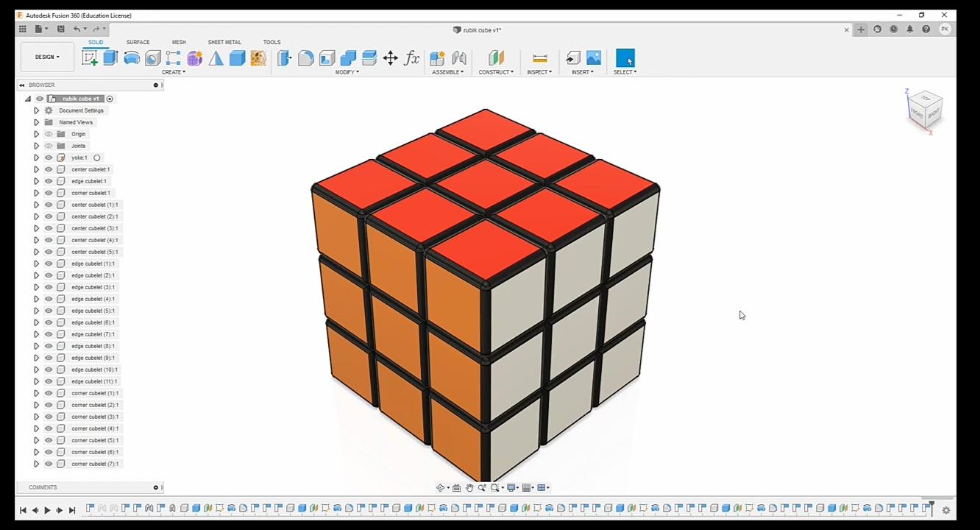Screen dimensions: 980x530
Task: Jump to timeline end
Action: (72, 510)
